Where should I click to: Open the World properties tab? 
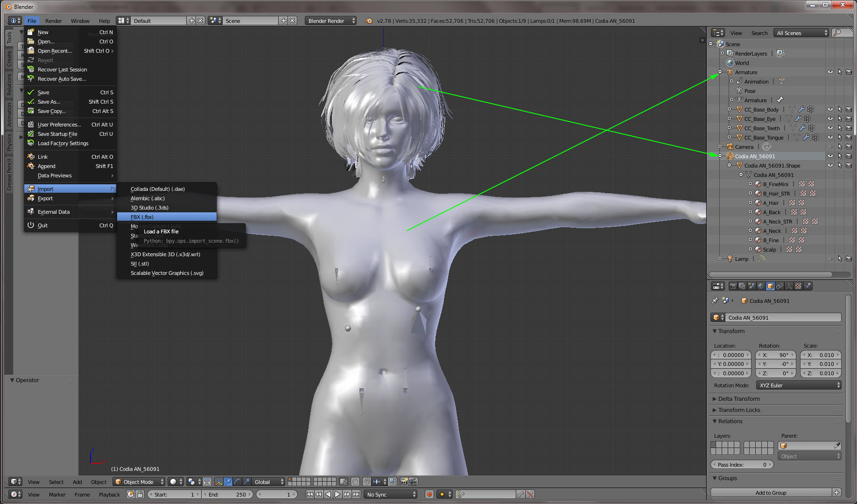[761, 286]
